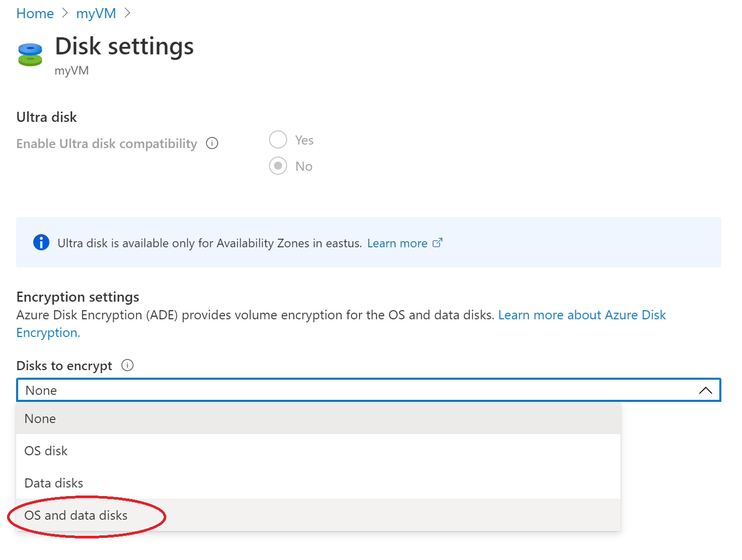Open myVM from the breadcrumb trail

click(x=96, y=13)
